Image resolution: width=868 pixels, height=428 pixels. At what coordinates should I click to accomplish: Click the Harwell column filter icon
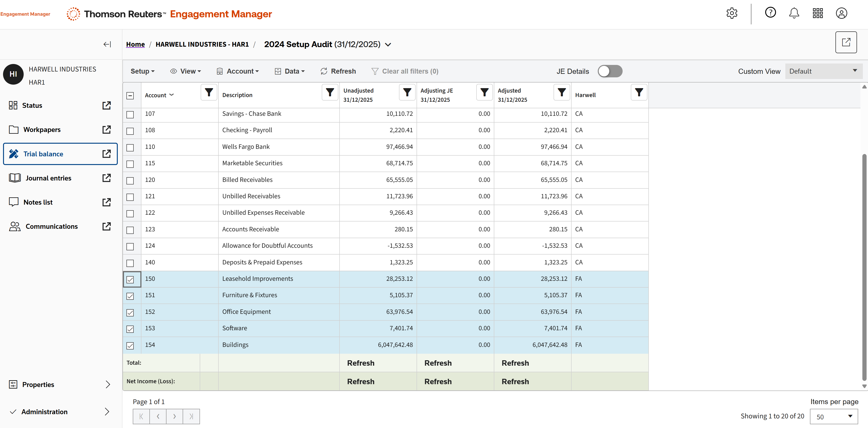pos(639,92)
